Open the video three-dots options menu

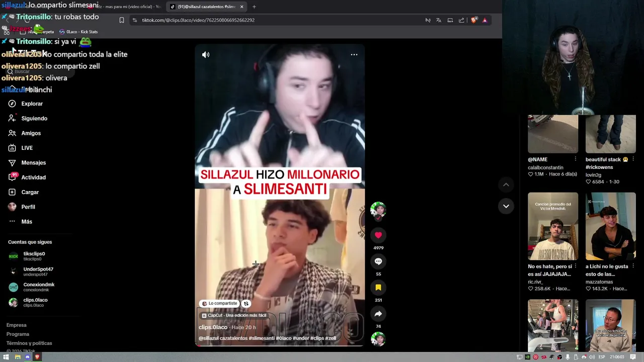click(354, 55)
